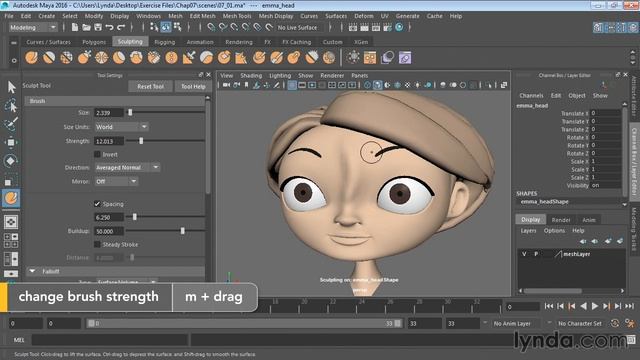
Task: Collapse the Falloff section
Action: click(x=32, y=271)
